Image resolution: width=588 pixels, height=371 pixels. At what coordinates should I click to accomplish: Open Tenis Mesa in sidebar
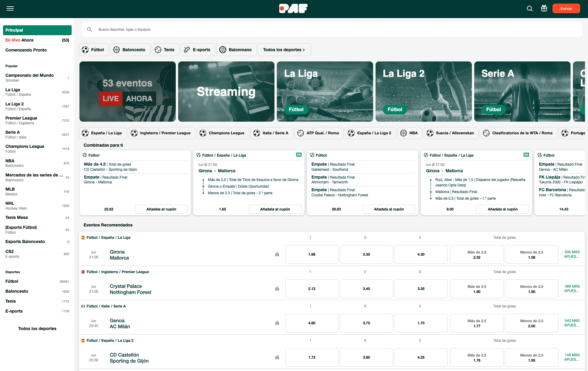click(37, 217)
